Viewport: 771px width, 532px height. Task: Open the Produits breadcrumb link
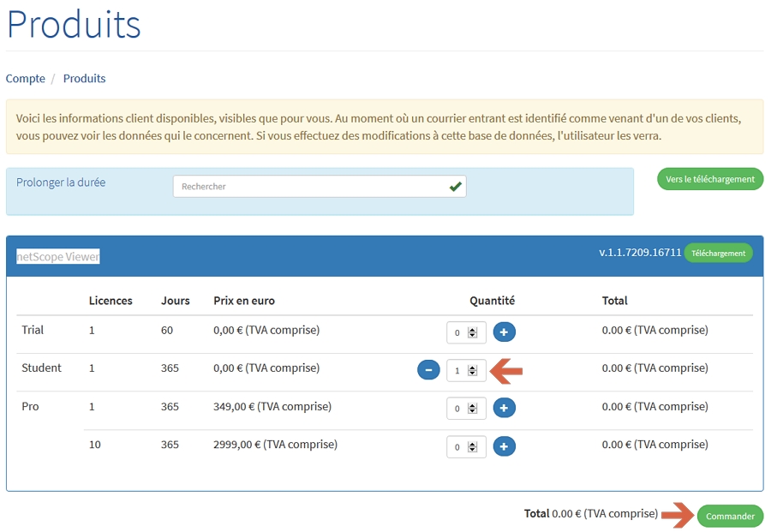click(x=84, y=79)
